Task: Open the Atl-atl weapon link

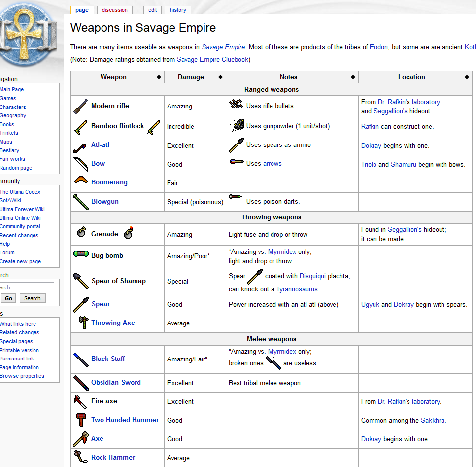Action: 100,144
